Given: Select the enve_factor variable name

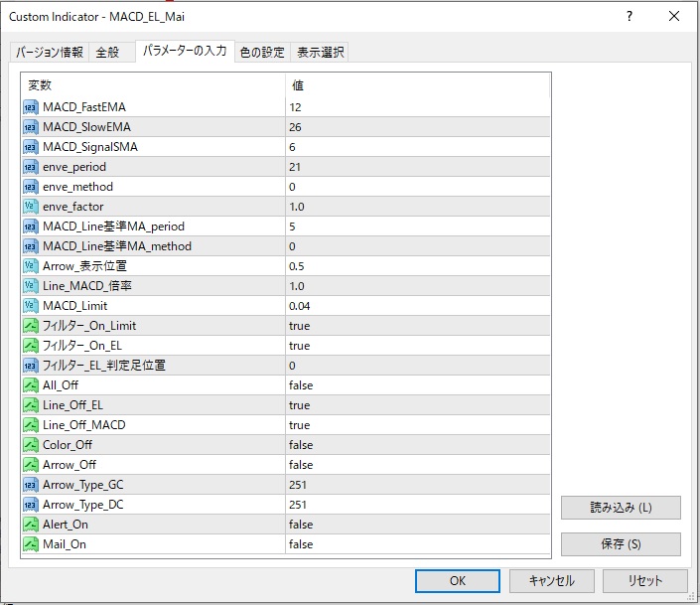Looking at the screenshot, I should [73, 207].
